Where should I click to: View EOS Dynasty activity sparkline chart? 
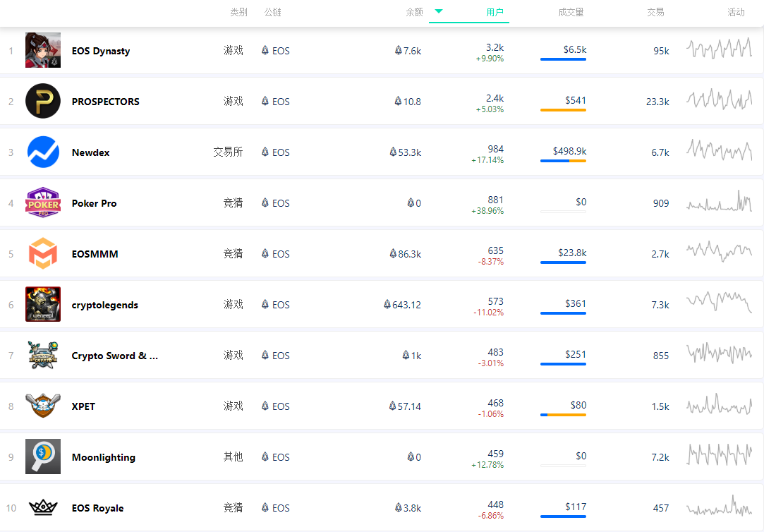(x=719, y=48)
